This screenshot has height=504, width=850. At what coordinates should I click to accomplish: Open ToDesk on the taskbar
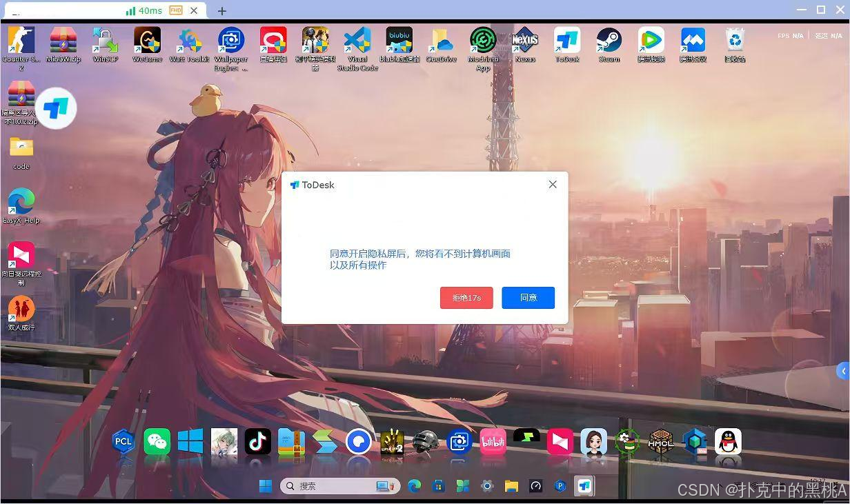(x=584, y=486)
